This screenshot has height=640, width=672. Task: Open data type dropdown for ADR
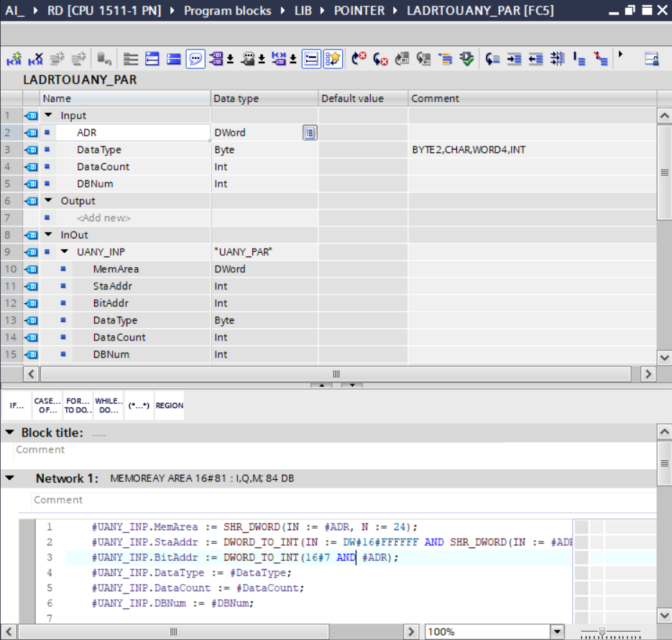310,133
